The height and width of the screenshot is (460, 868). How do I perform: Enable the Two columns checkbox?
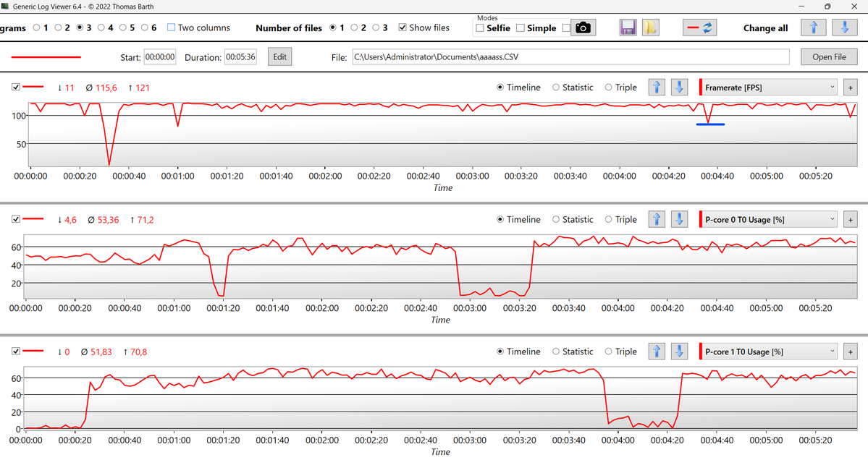(x=171, y=27)
